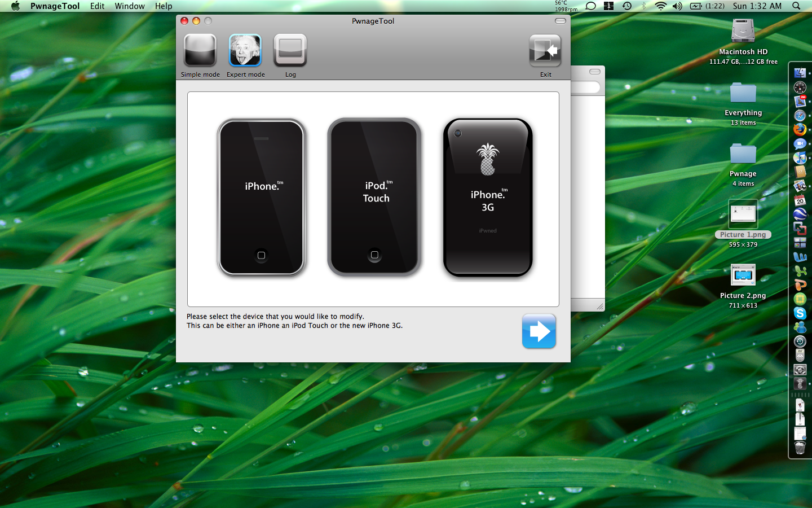Viewport: 812px width, 508px height.
Task: Select Expert mode with Einstein icon
Action: [245, 50]
